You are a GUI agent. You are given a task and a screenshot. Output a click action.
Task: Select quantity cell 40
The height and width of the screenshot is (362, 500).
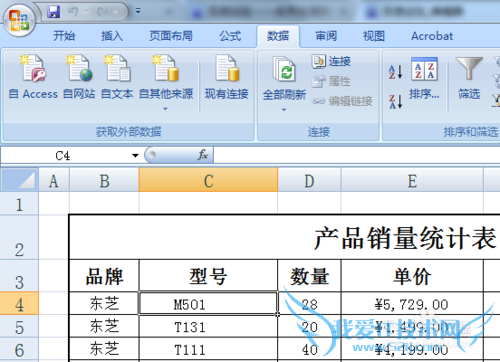click(309, 349)
